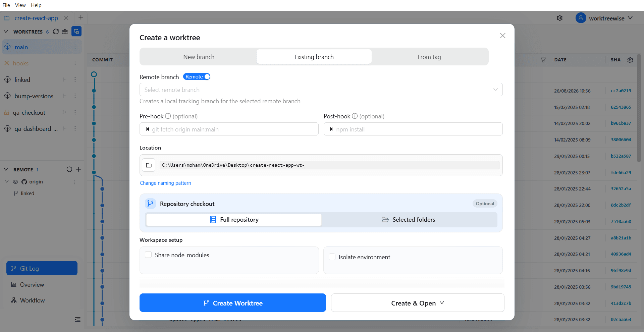
Task: Click the Pre-hook info icon
Action: click(168, 116)
